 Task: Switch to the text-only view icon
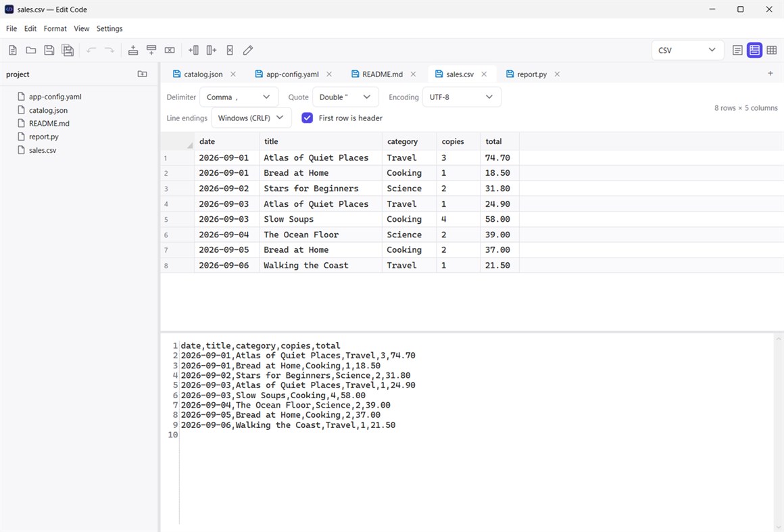(737, 50)
